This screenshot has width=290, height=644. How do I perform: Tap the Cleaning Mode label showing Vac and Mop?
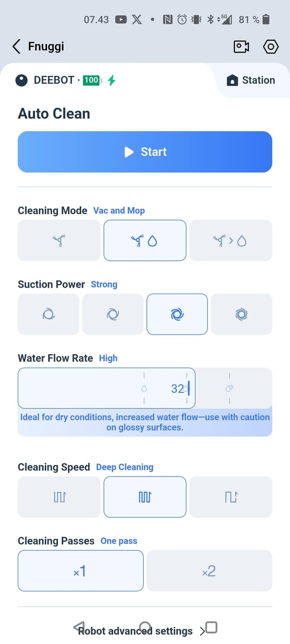[119, 210]
